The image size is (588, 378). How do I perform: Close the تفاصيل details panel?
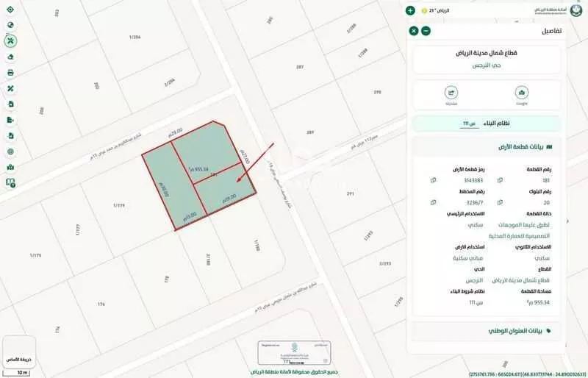click(x=414, y=31)
